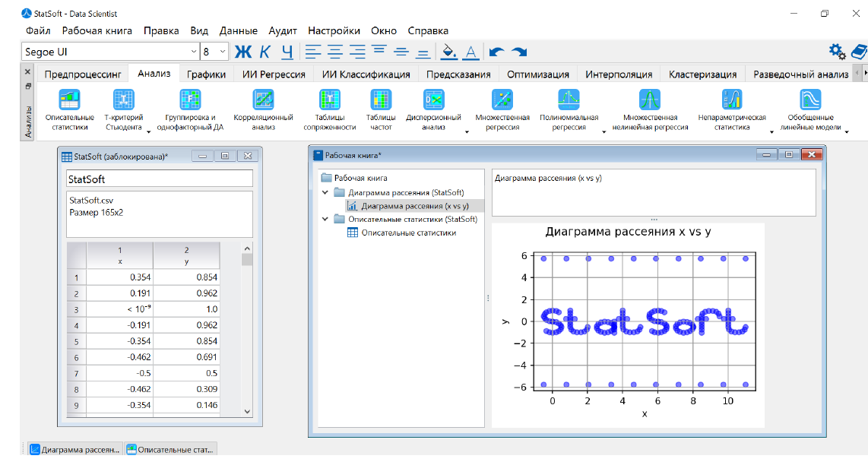This screenshot has width=868, height=462.
Task: Expand the Дисперсионный анализ dropdown arrow
Action: pos(467,131)
